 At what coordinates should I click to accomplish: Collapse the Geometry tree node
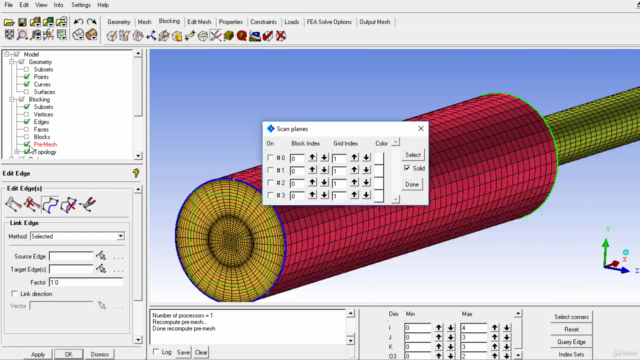tap(12, 62)
